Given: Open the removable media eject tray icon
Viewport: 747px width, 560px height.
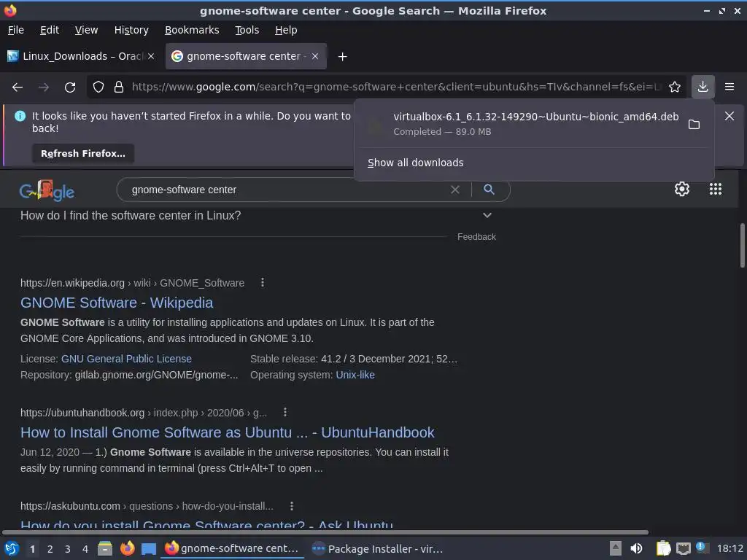Looking at the screenshot, I should (615, 548).
